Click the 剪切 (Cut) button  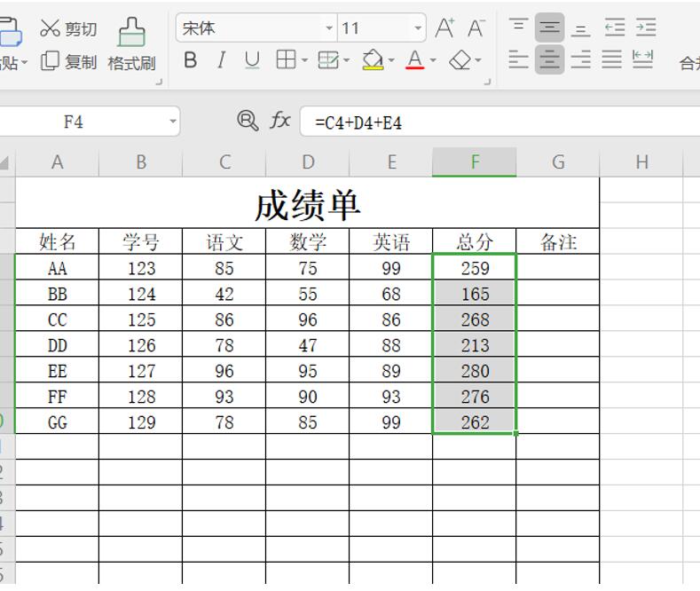click(68, 28)
